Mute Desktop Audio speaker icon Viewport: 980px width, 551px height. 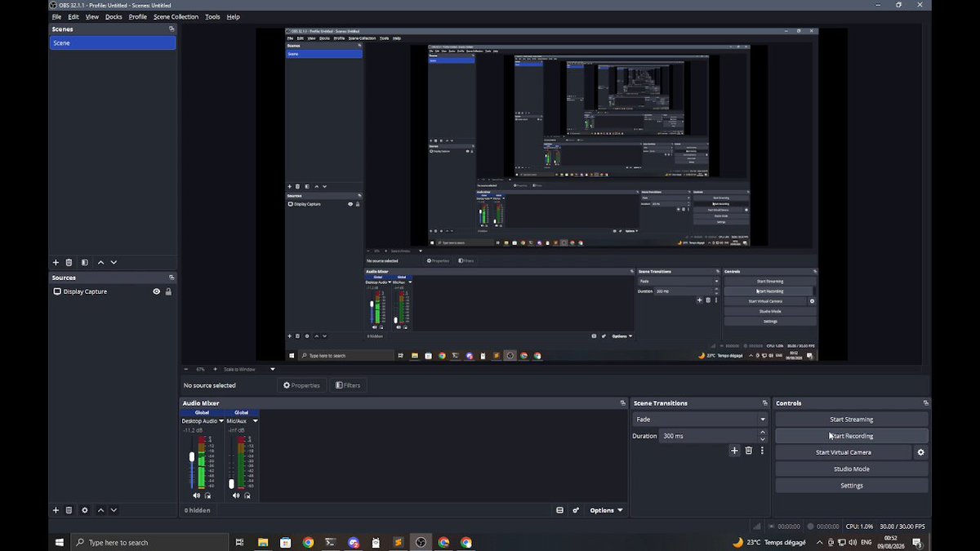[196, 495]
